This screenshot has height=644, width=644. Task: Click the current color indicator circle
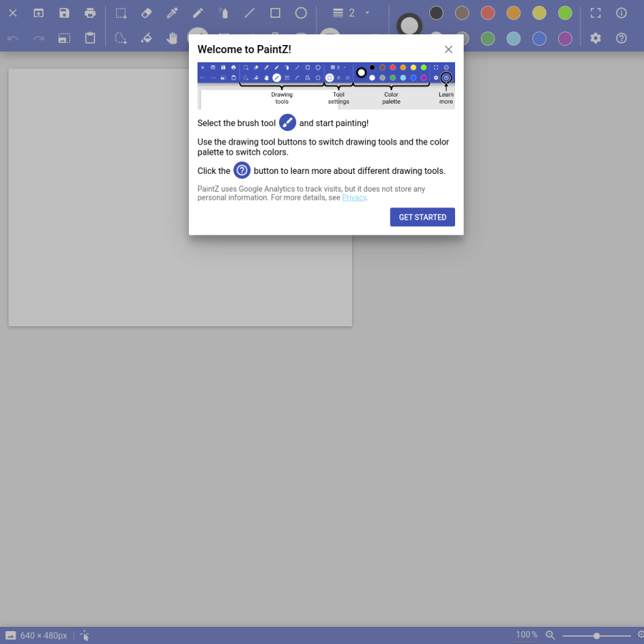coord(409,26)
